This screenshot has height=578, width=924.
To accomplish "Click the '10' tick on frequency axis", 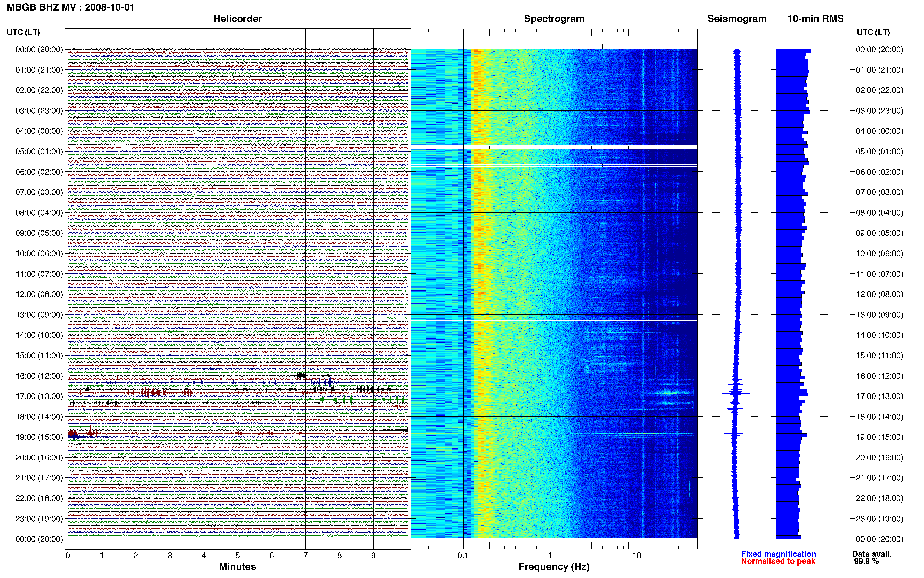I will (636, 555).
